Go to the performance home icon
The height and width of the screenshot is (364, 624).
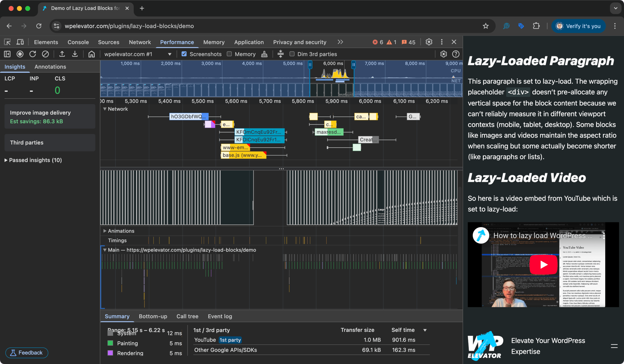coord(92,54)
